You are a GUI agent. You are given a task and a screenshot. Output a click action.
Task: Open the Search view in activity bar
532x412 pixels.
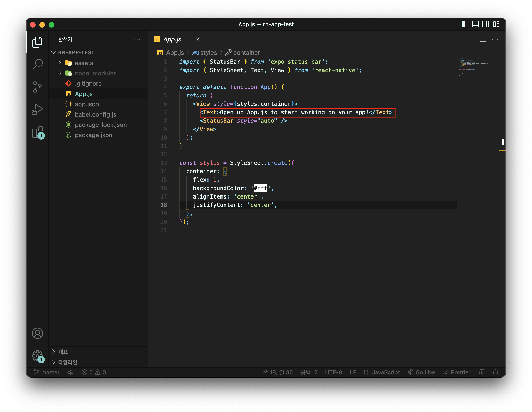click(x=37, y=65)
